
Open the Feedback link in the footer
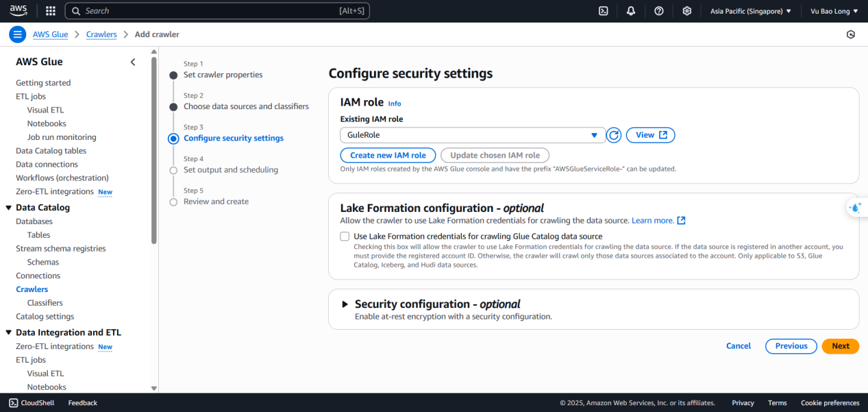pyautogui.click(x=83, y=403)
